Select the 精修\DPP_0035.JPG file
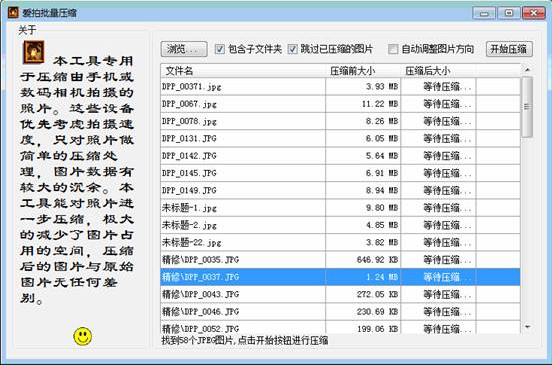The height and width of the screenshot is (365, 552). (x=340, y=259)
